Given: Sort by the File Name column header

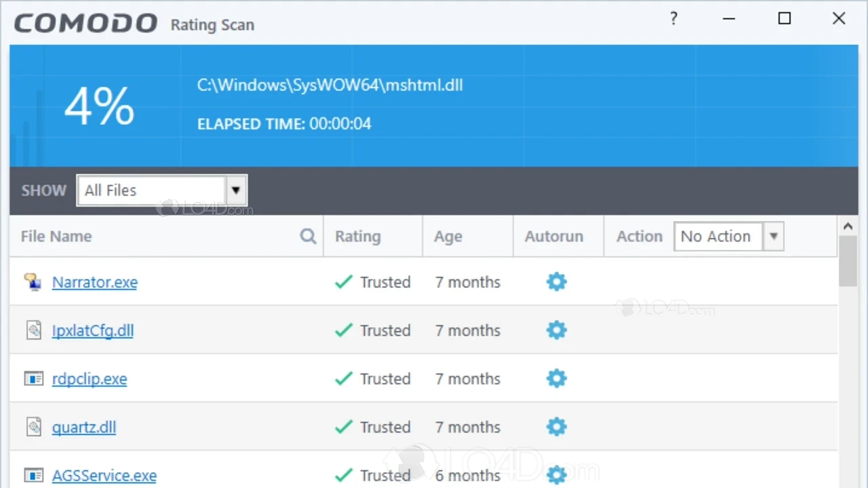Looking at the screenshot, I should click(56, 237).
